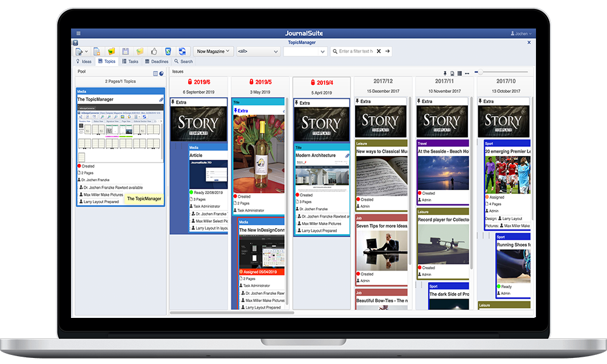
Task: Click the recycle bin delete icon
Action: (168, 52)
